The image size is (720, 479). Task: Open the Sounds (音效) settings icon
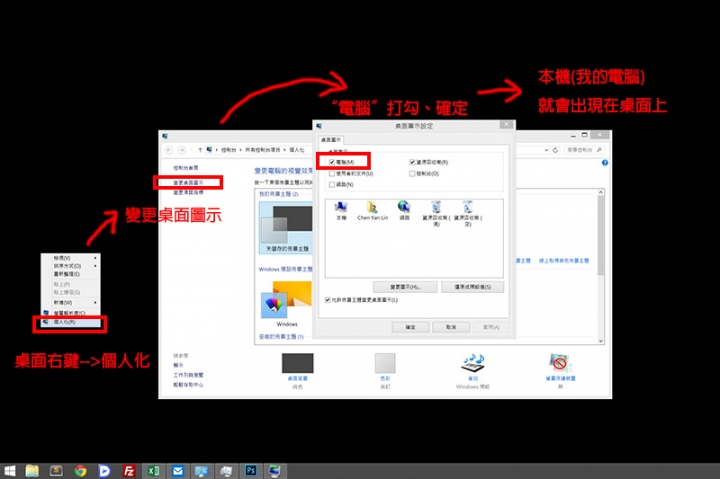pos(473,371)
